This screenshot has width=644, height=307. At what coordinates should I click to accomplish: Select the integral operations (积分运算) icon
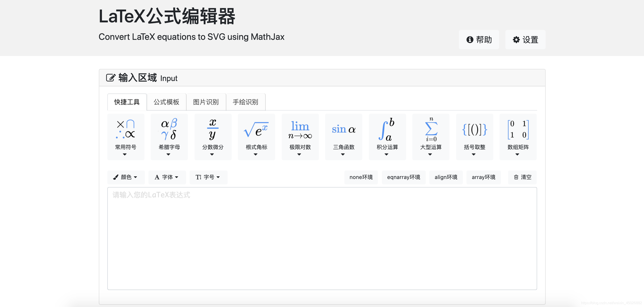(x=387, y=137)
